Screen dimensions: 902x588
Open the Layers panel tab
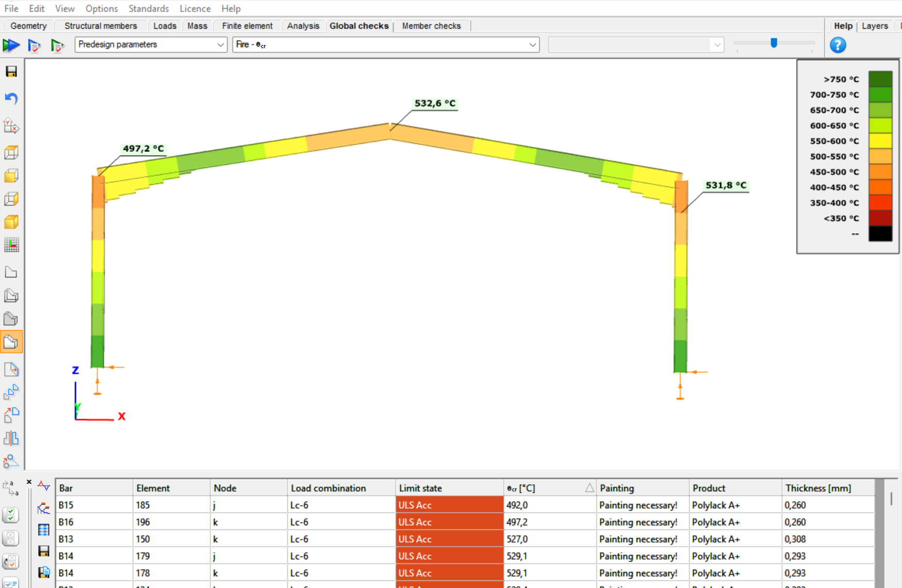pyautogui.click(x=874, y=26)
